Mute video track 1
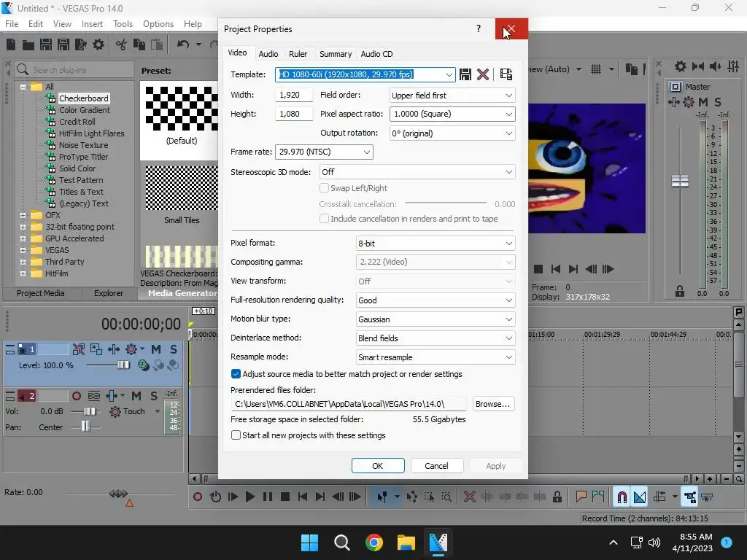Viewport: 747px width, 560px height. click(156, 349)
